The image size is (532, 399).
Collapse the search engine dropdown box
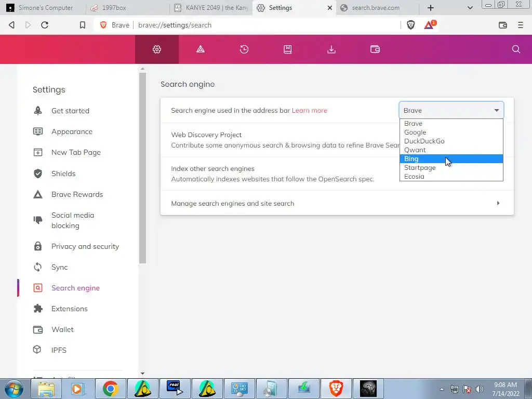tap(451, 110)
